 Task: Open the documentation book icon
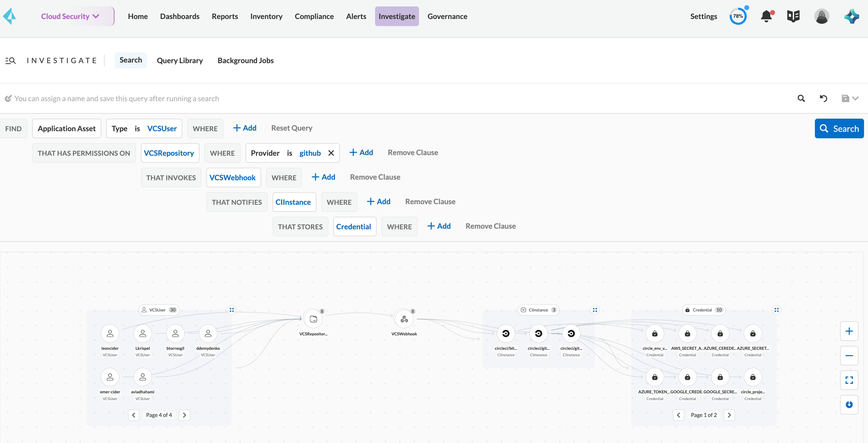pyautogui.click(x=793, y=16)
